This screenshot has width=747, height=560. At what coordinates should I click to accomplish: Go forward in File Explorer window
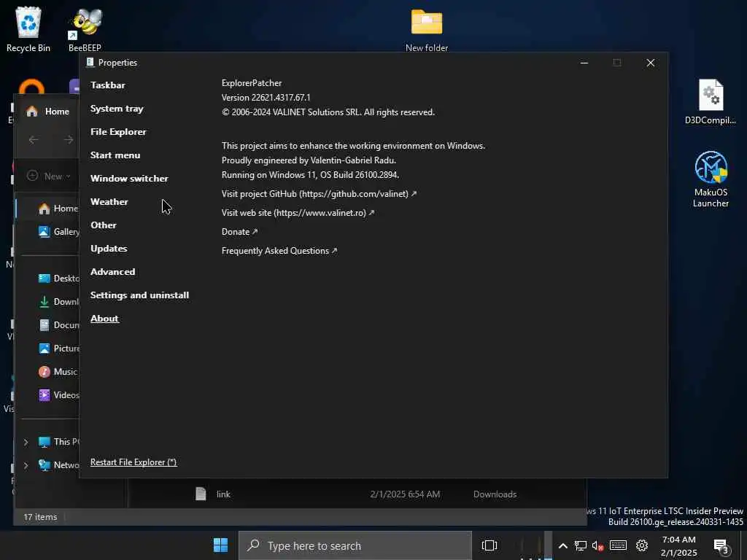(x=69, y=139)
